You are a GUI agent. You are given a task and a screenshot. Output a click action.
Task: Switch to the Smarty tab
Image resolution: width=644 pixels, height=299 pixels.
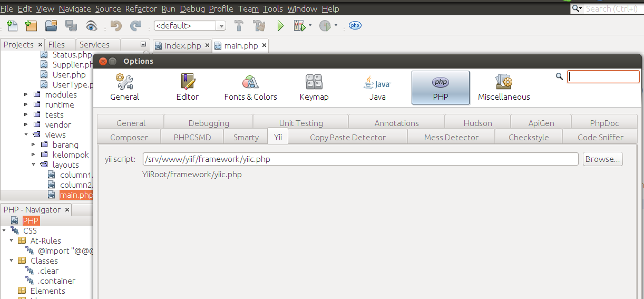coord(246,137)
